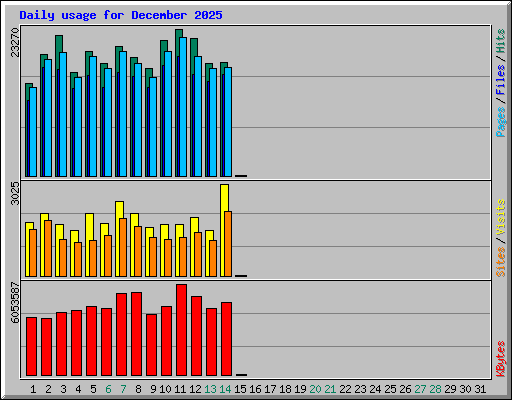The image size is (512, 400).
Task: Click green weekend day label 21
Action: tap(330, 389)
